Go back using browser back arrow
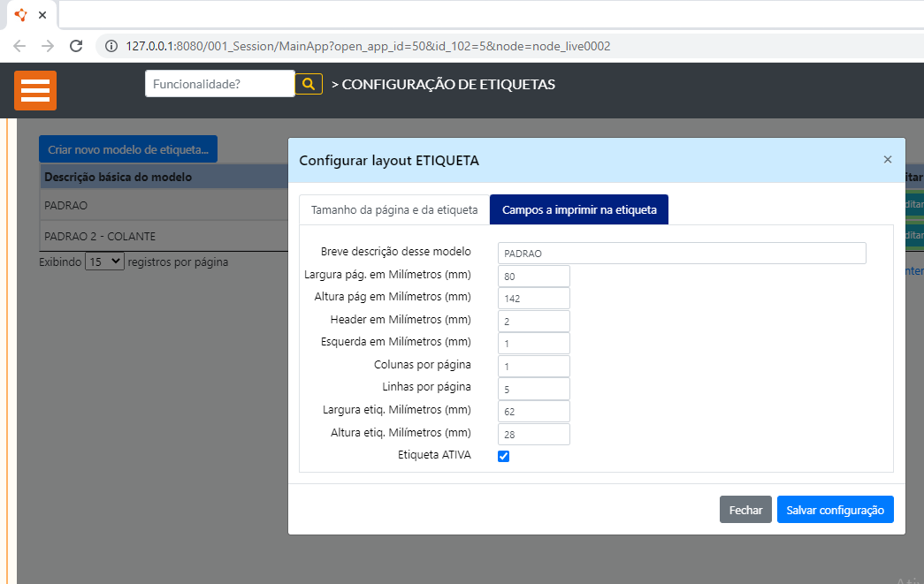 [x=19, y=46]
